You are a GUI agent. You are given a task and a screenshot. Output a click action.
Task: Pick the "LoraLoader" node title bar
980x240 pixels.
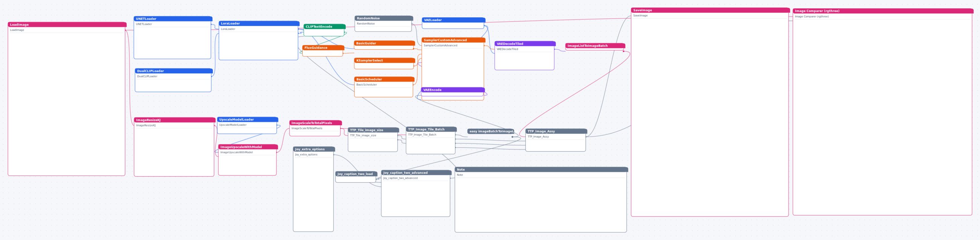click(x=259, y=24)
